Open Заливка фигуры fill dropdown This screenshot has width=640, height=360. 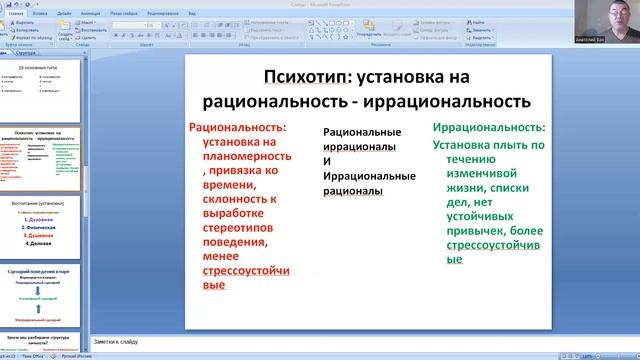point(432,23)
